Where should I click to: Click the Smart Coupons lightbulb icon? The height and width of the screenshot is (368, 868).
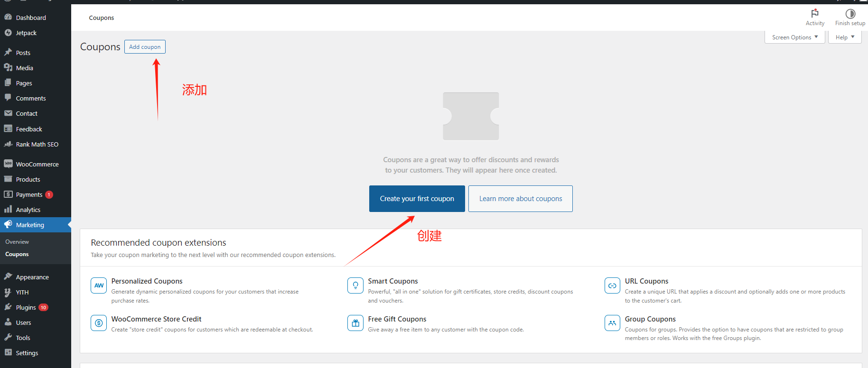point(355,285)
